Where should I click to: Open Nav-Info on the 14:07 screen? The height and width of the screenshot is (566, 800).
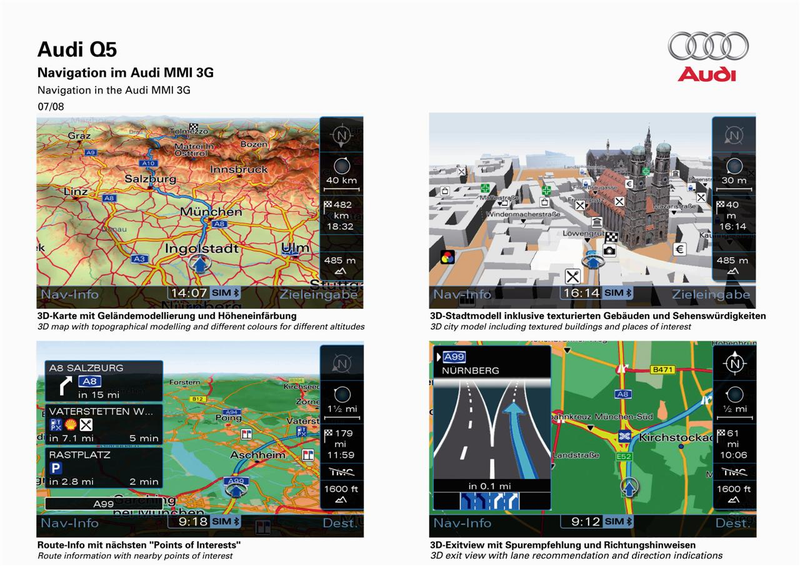tap(69, 294)
